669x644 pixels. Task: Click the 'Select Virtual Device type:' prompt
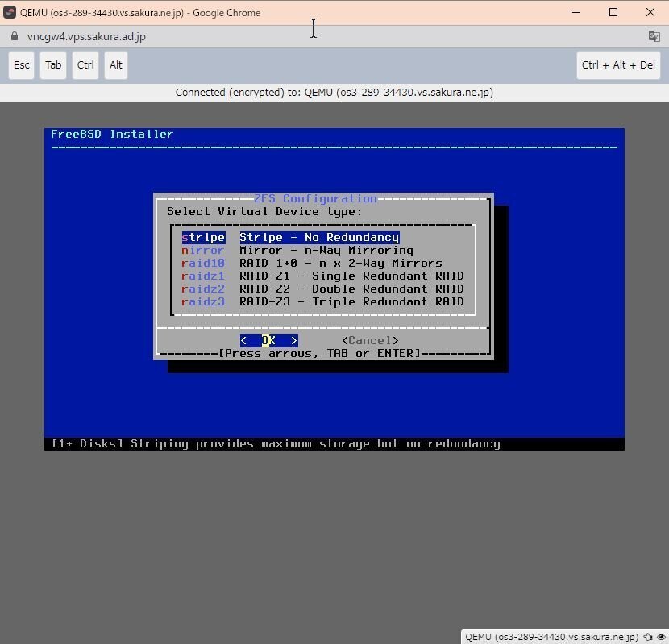tap(264, 212)
